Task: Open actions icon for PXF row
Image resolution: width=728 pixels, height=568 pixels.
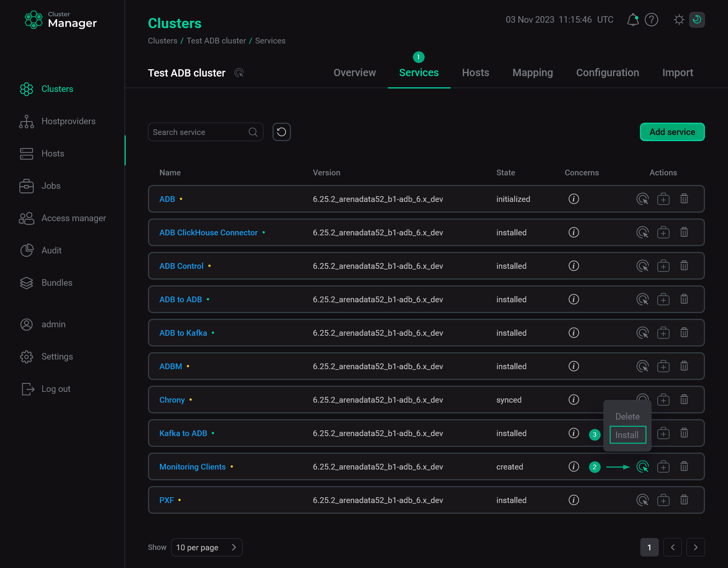Action: point(643,500)
